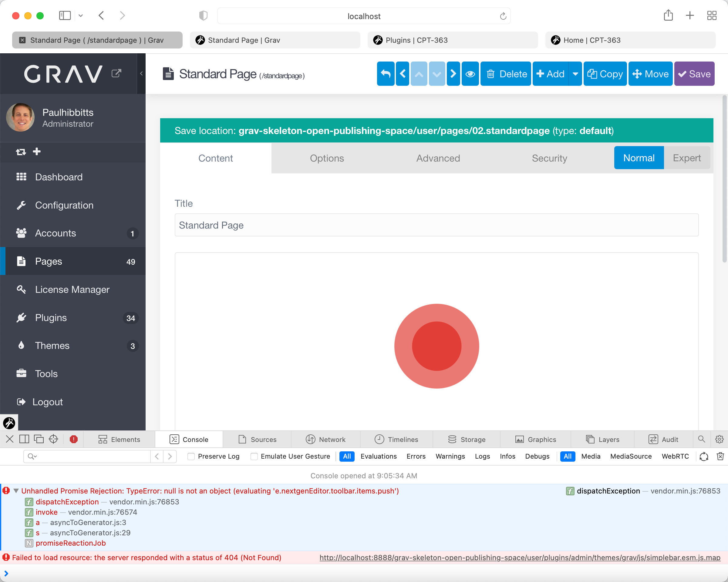Save the Standard Page
This screenshot has height=582, width=728.
pos(694,74)
